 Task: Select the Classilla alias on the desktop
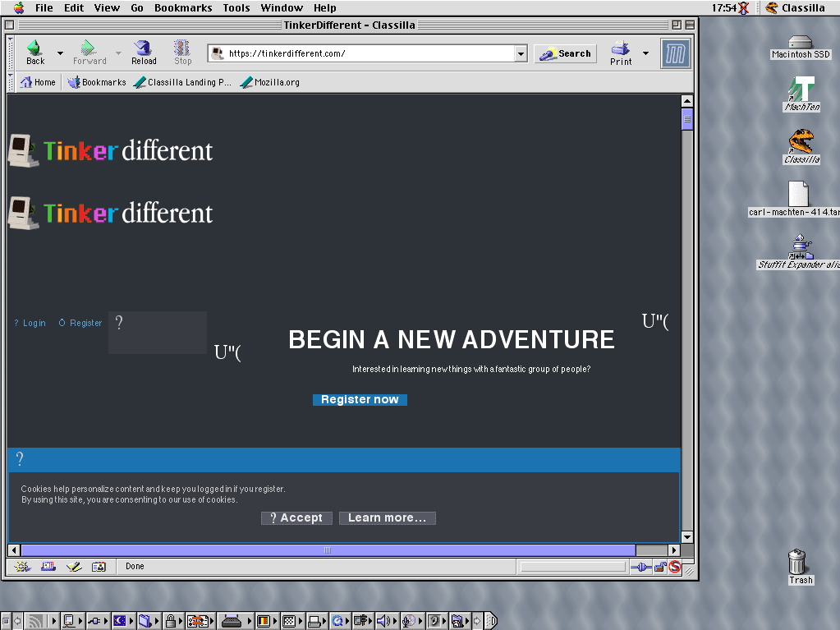[802, 146]
